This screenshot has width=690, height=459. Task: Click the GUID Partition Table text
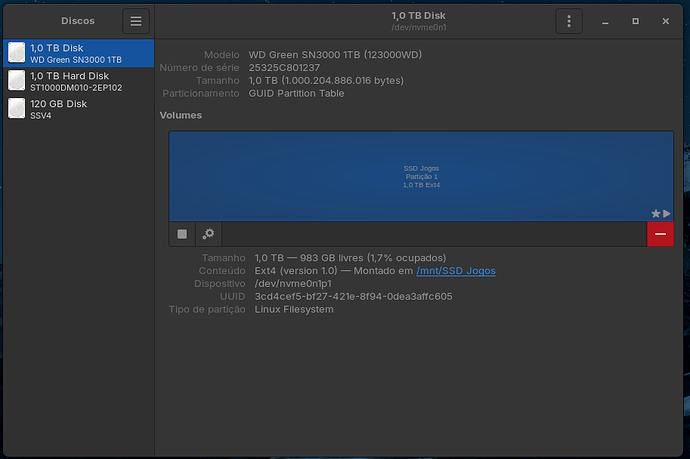click(296, 94)
